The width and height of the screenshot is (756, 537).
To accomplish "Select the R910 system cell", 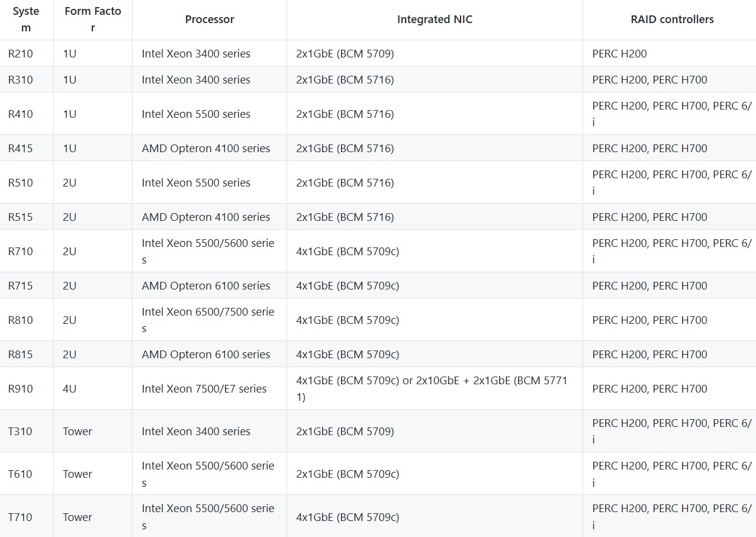I will [26, 388].
